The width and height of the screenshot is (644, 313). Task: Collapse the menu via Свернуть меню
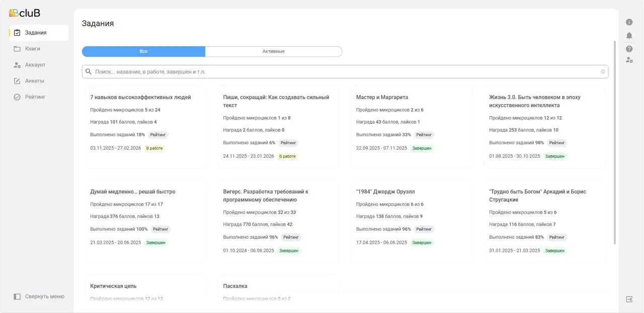click(39, 296)
